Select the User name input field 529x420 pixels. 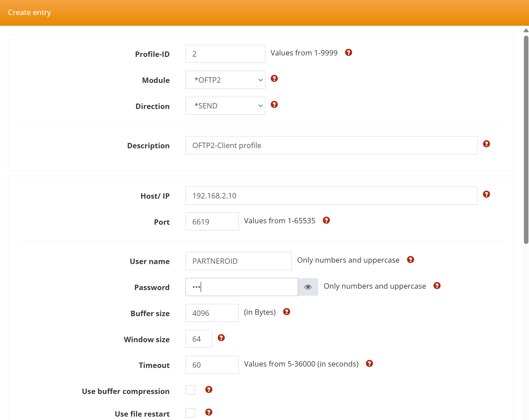(x=238, y=261)
